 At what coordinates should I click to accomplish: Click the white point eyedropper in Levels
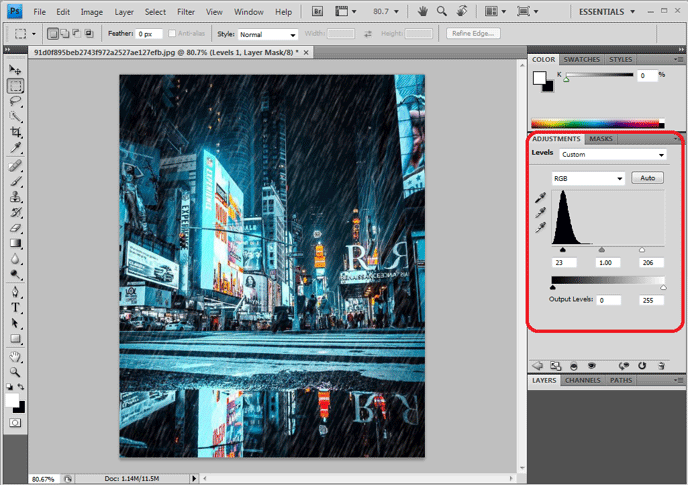[x=541, y=228]
